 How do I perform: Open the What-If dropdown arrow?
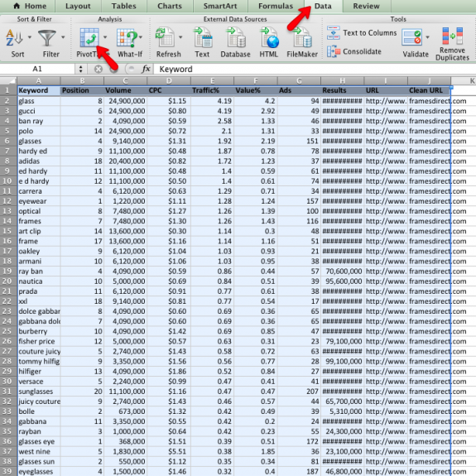(141, 37)
